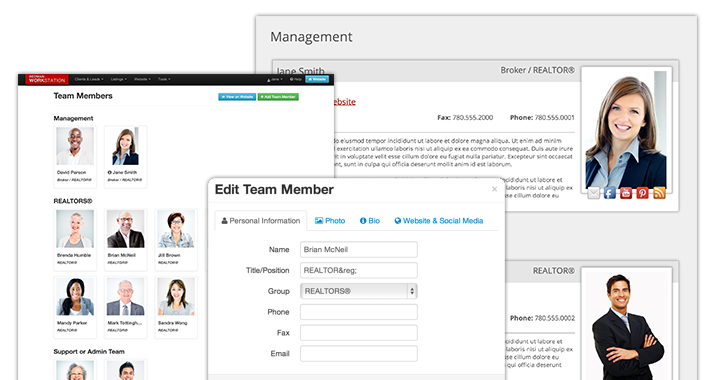Open the Group dropdown showing REALTORS®
712x380 pixels.
point(359,291)
